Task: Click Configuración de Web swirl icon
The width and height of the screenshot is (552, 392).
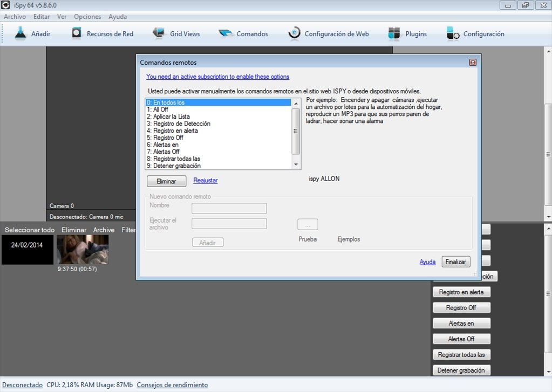Action: point(294,33)
